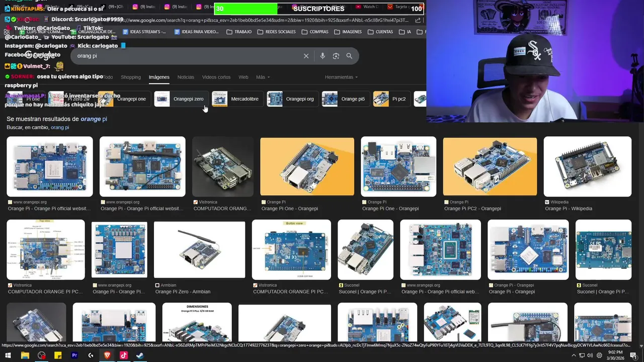
Task: Open the IMAGENES bookmarks folder
Action: [348, 32]
